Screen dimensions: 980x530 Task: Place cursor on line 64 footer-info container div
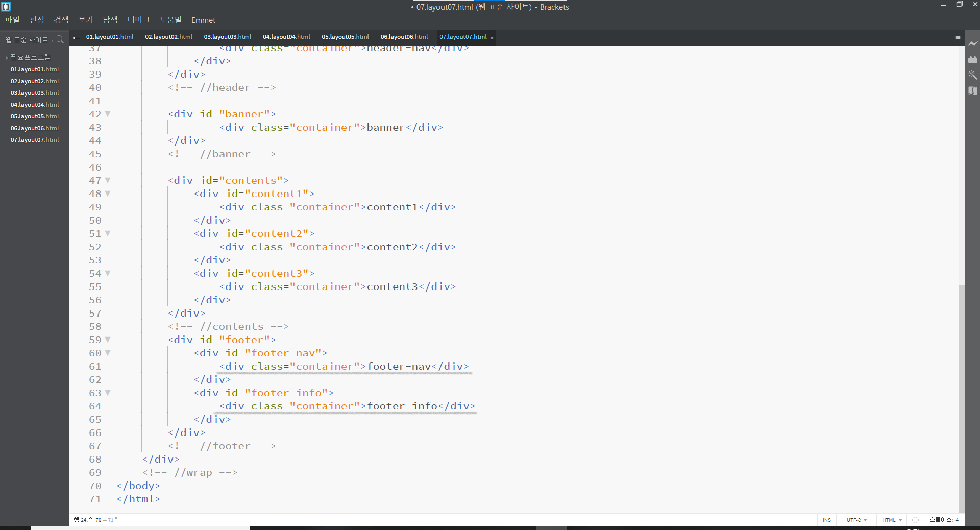tap(347, 406)
